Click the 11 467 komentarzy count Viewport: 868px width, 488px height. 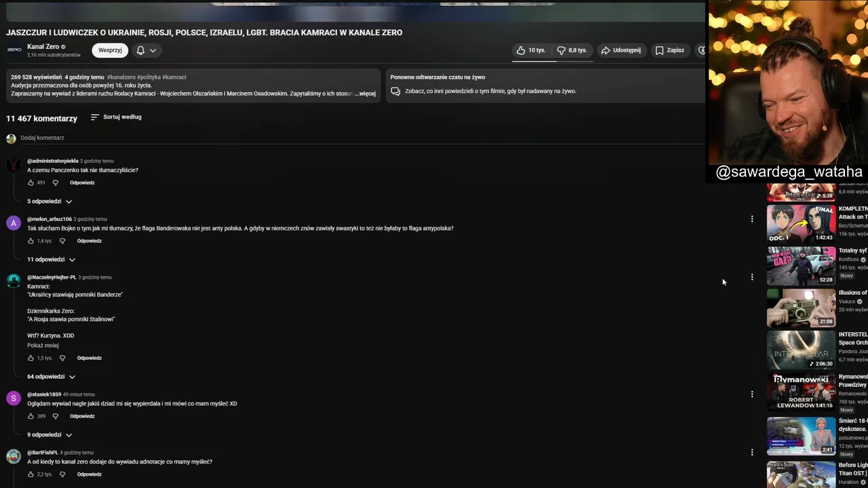pyautogui.click(x=42, y=119)
